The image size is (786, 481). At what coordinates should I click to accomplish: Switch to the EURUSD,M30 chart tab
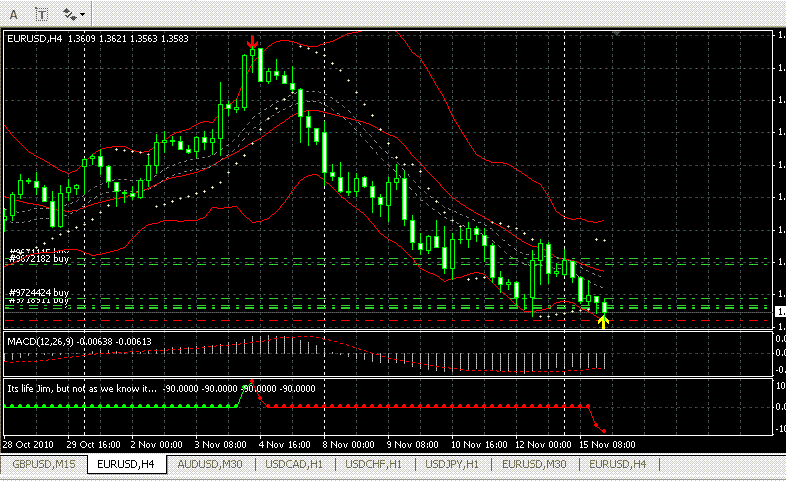[x=534, y=464]
